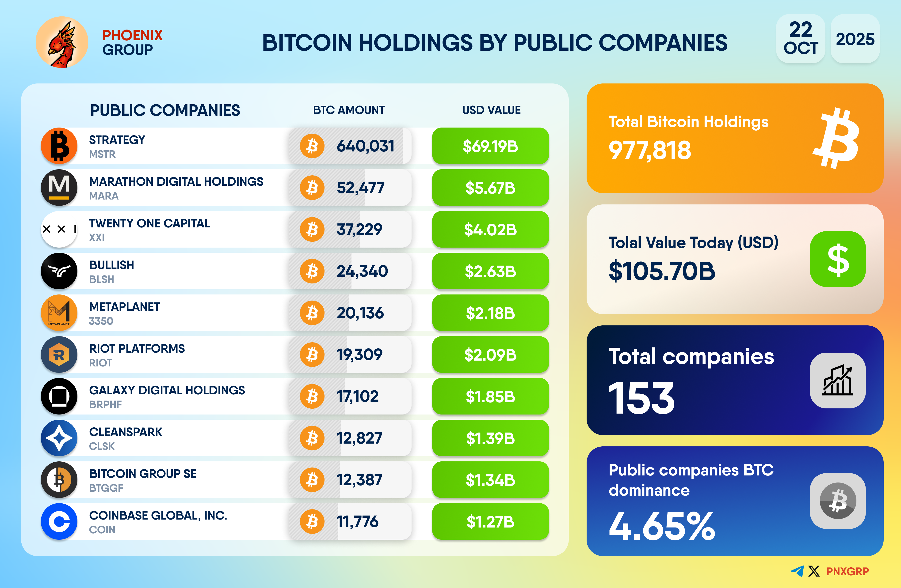Click the chart icon in Total companies

click(837, 380)
